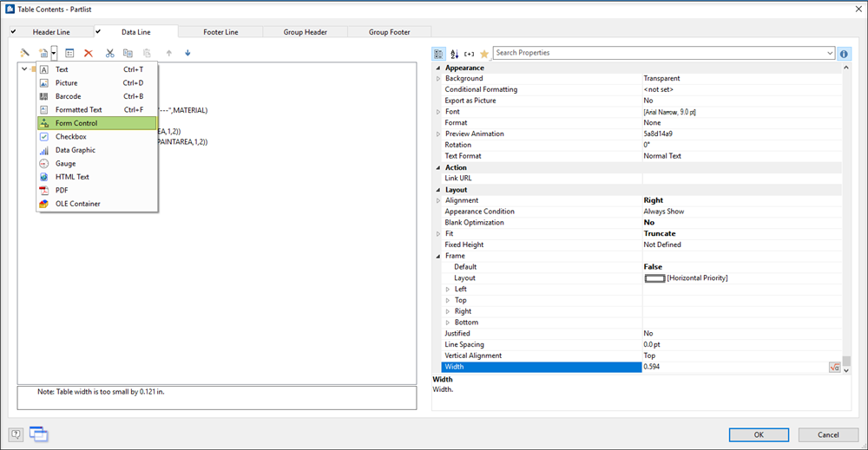Click the Link URL value field
The image size is (868, 450).
(x=742, y=178)
